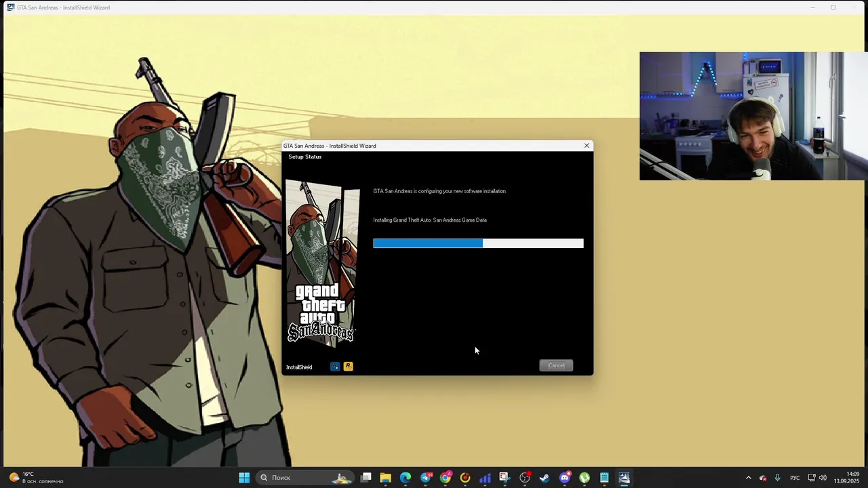Click the blue logo icon beside InstallShield
The width and height of the screenshot is (868, 488).
335,366
